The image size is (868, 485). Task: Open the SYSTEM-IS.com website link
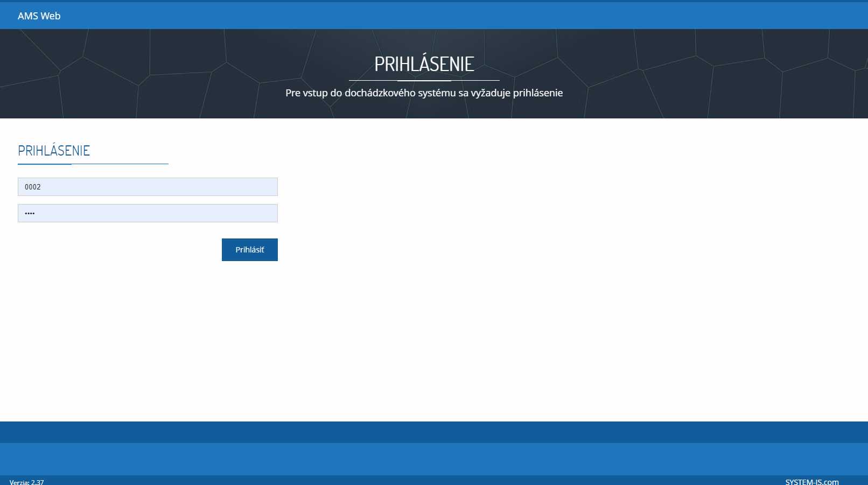point(812,482)
